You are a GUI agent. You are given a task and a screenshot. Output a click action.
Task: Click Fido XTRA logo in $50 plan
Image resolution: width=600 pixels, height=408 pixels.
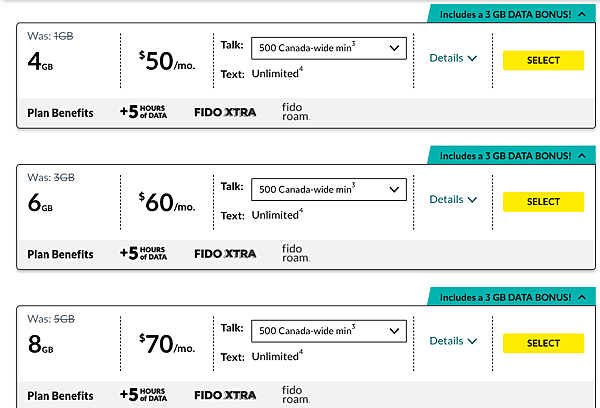(225, 112)
